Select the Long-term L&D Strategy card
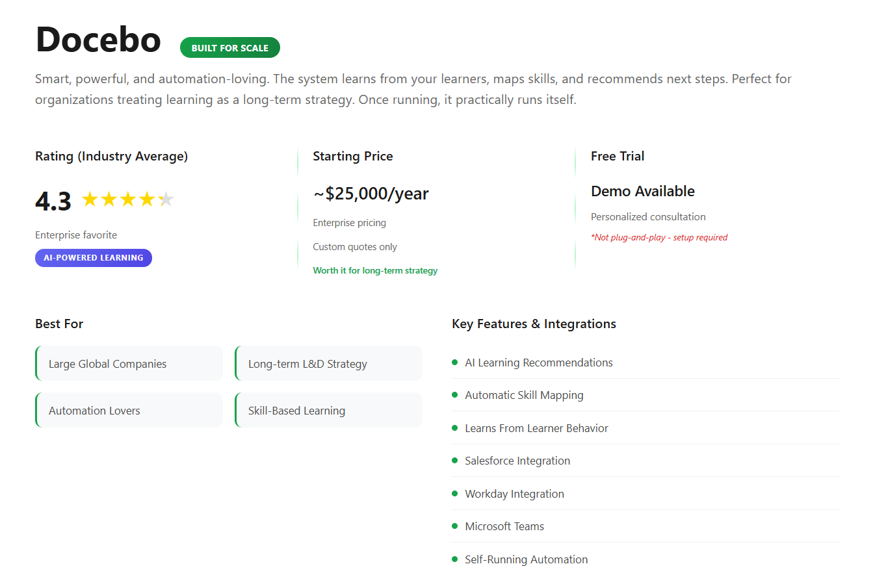 (x=329, y=363)
